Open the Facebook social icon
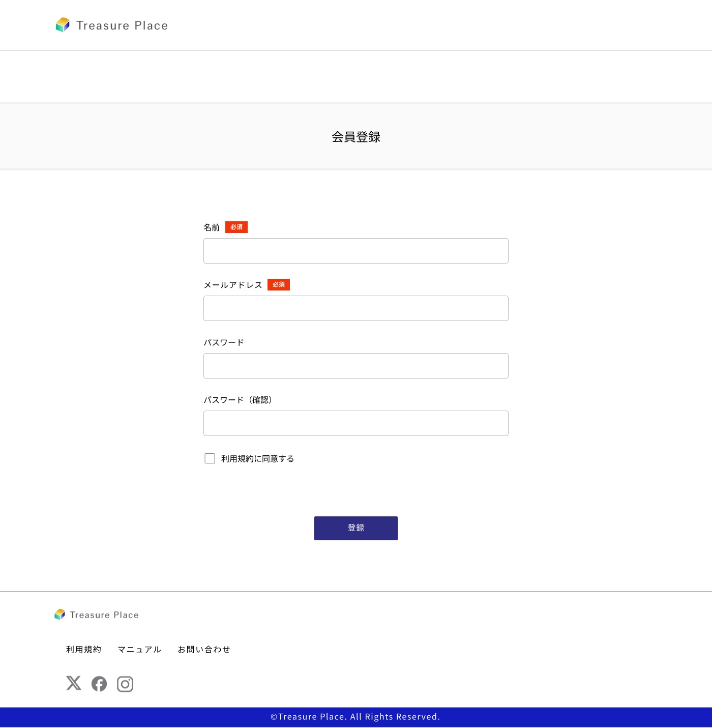The width and height of the screenshot is (712, 728). (99, 684)
